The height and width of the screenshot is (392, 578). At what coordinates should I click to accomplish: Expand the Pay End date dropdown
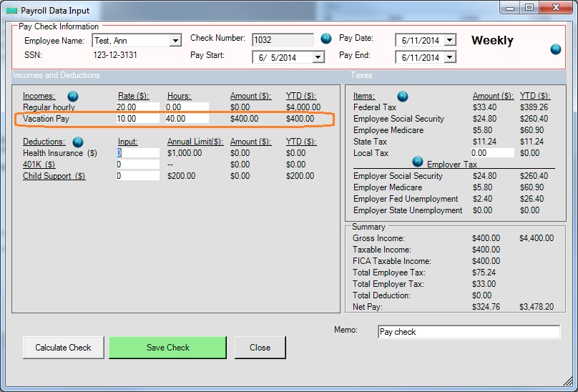click(449, 58)
